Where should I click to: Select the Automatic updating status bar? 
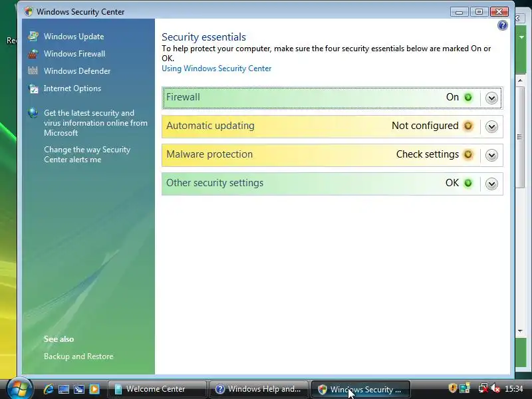332,126
